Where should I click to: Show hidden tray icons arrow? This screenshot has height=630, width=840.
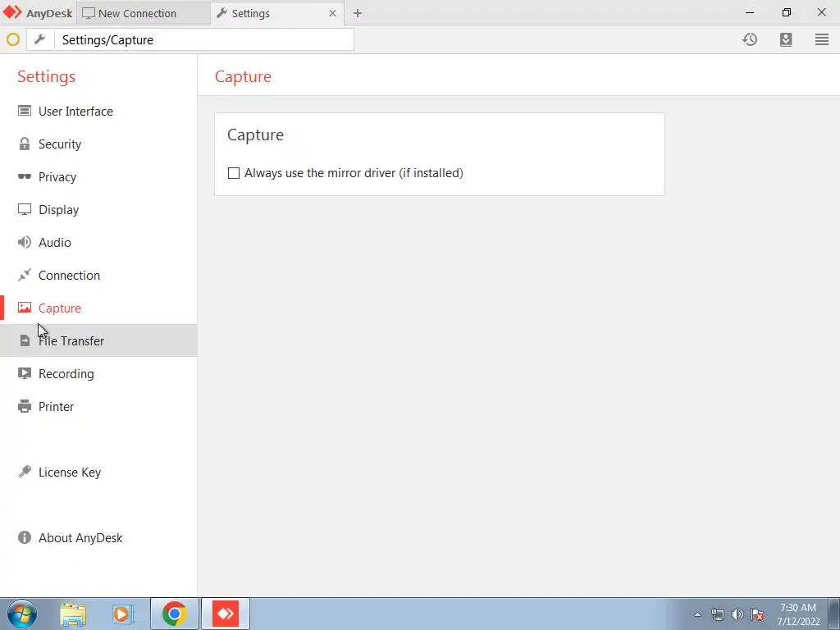(697, 614)
